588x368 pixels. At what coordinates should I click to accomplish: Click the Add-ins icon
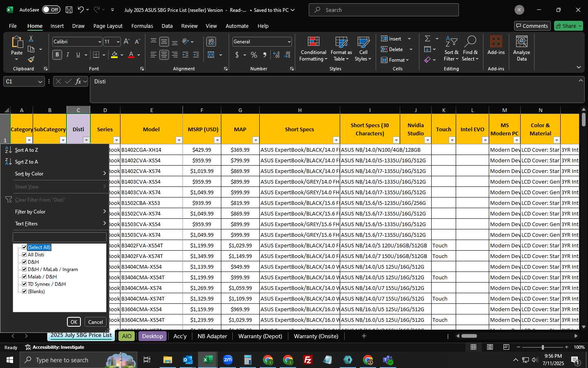[x=496, y=45]
